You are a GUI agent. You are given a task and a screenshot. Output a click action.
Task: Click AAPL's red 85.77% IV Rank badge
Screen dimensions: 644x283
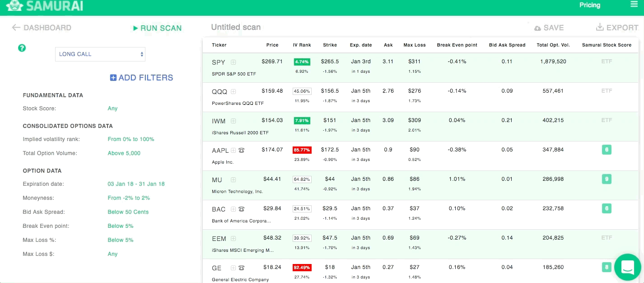click(x=302, y=150)
